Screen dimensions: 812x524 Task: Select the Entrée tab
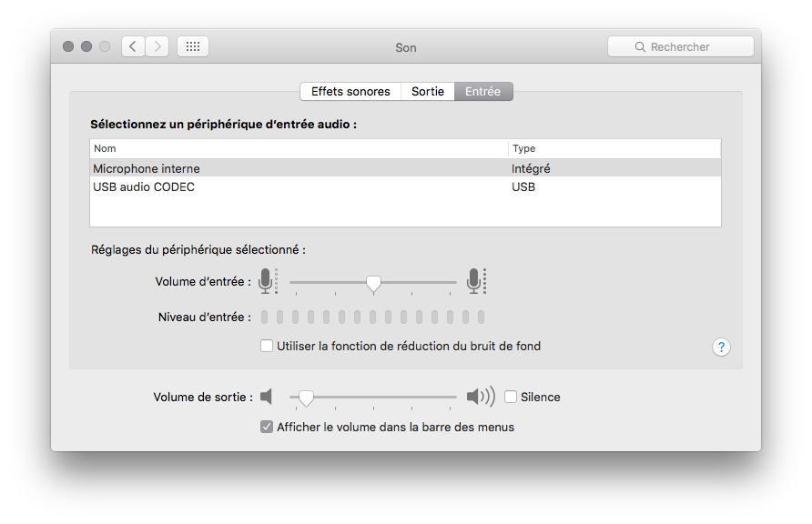pyautogui.click(x=483, y=92)
